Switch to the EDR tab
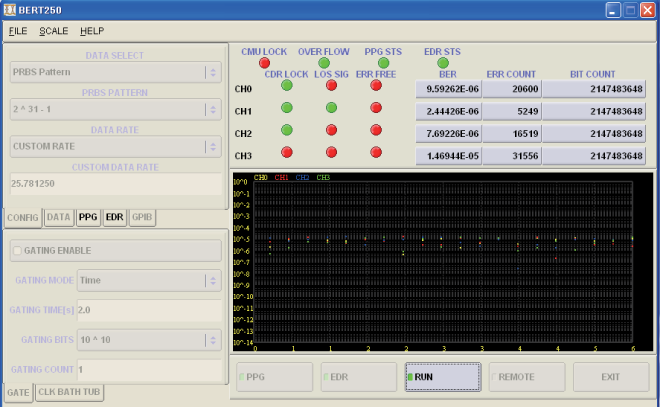The width and height of the screenshot is (660, 407). (114, 218)
